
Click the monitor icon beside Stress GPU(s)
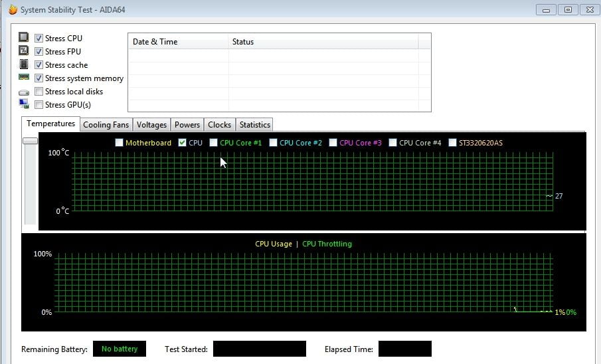point(24,104)
